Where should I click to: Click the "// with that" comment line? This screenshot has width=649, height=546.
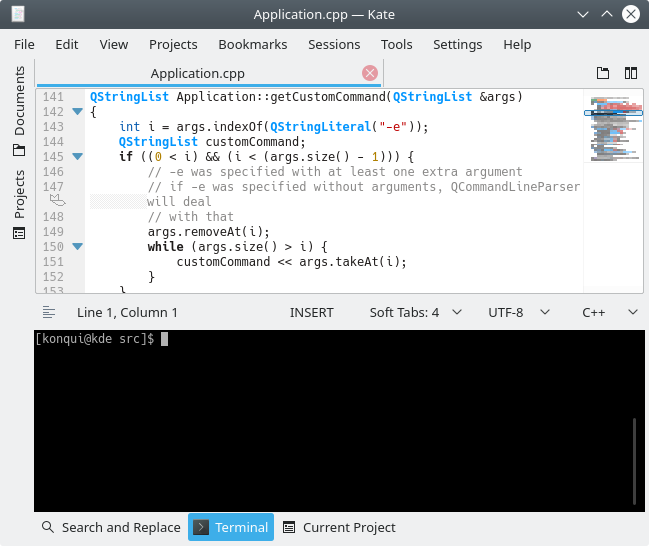(x=190, y=217)
